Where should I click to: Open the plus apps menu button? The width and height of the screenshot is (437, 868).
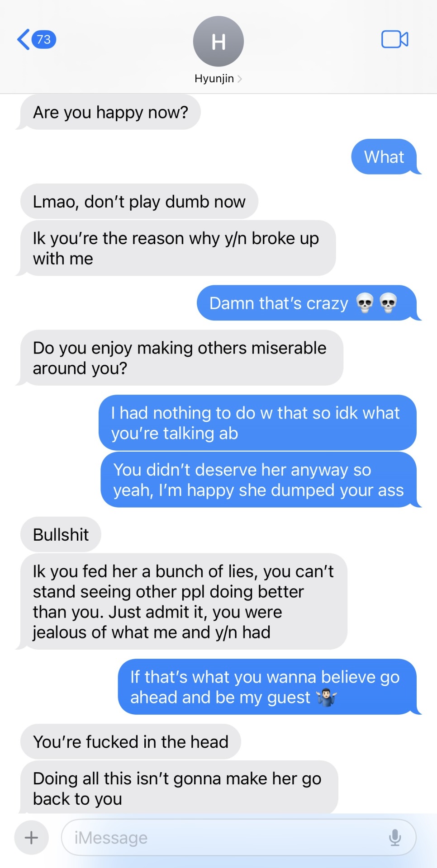coord(31,838)
